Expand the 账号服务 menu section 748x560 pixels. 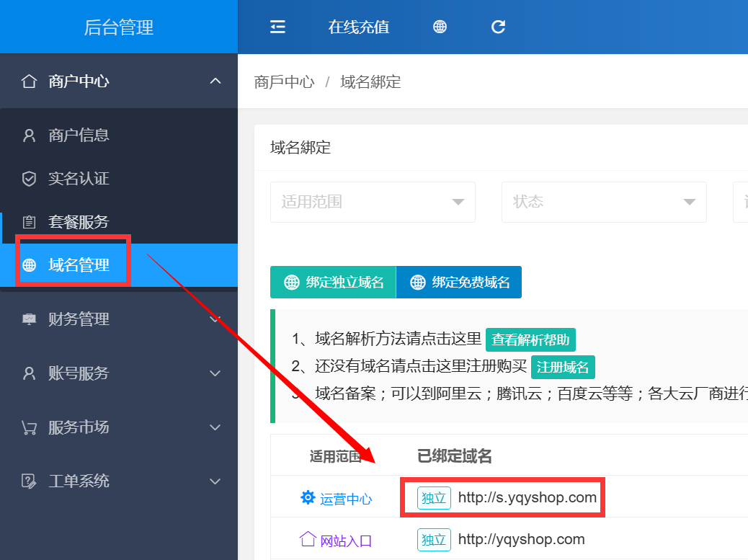coord(215,373)
